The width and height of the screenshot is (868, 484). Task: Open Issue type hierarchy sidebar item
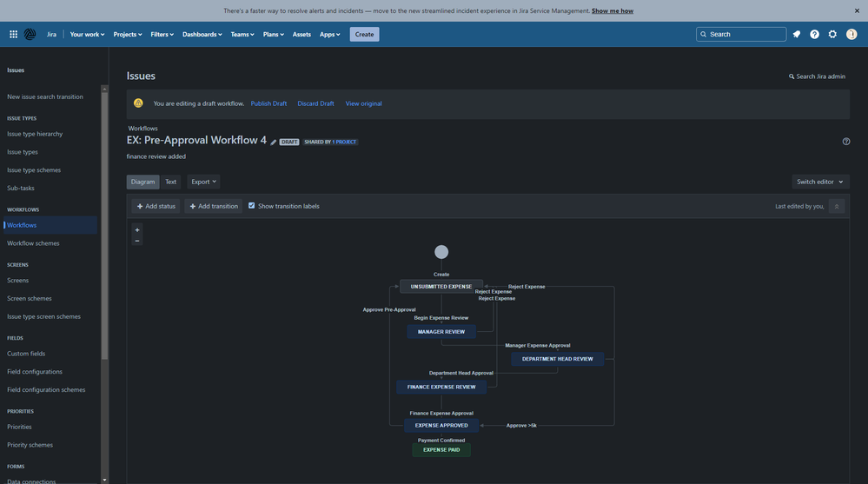tap(35, 134)
